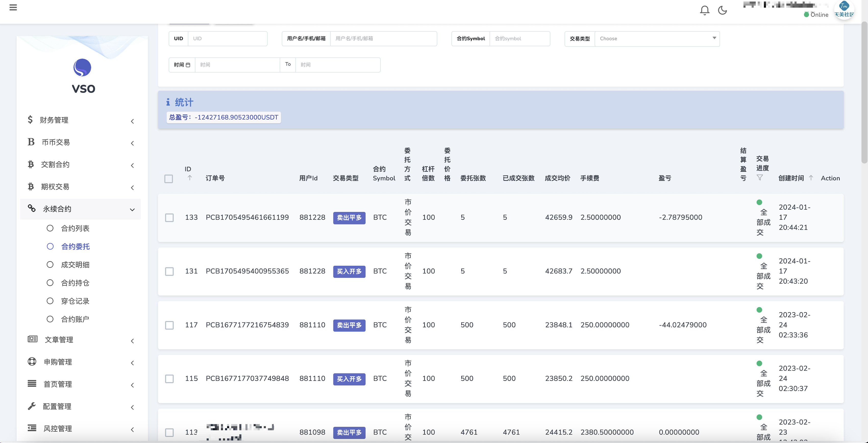Image resolution: width=868 pixels, height=443 pixels.
Task: Focus the UID input field
Action: 227,39
